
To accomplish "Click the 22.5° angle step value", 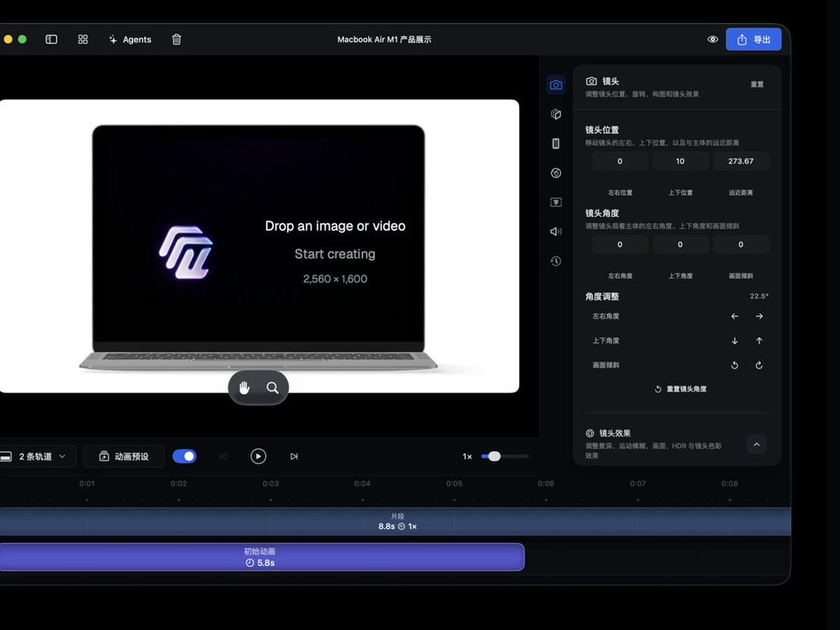I will tap(759, 296).
